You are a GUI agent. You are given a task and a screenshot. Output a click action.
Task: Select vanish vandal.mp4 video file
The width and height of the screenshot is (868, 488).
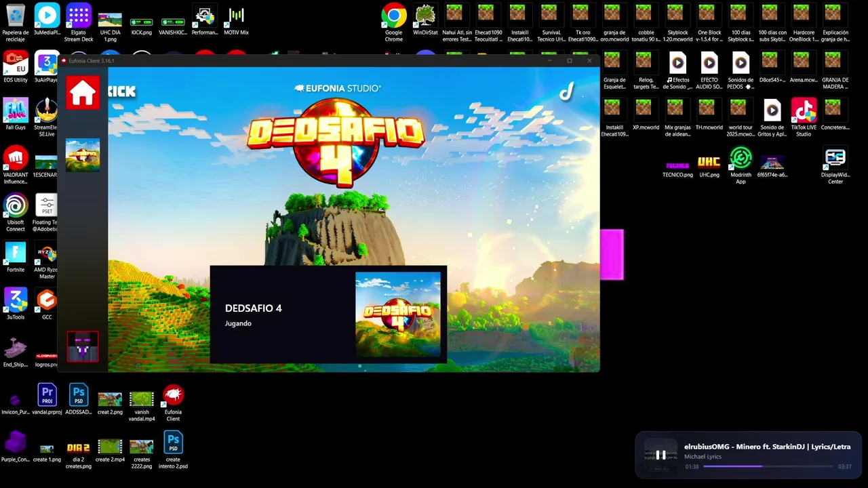tap(142, 406)
